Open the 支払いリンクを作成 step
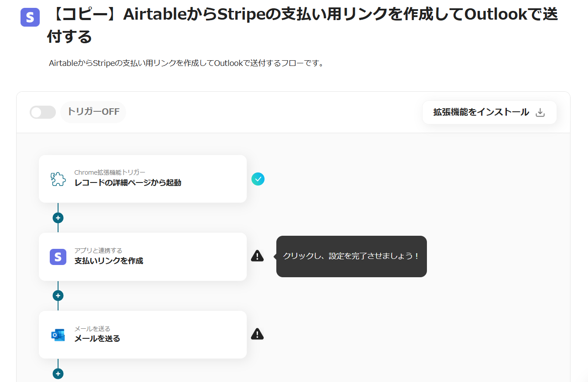Image resolution: width=588 pixels, height=382 pixels. point(143,257)
